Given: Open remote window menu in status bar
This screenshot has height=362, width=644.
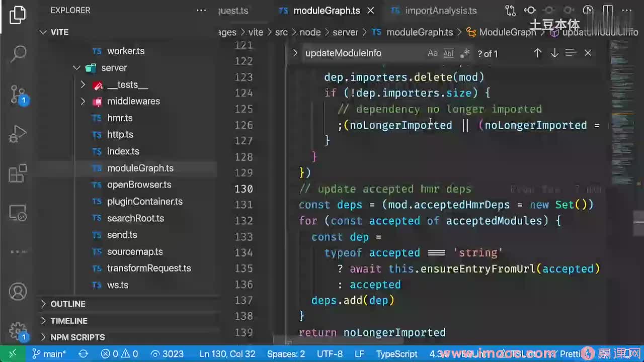Looking at the screenshot, I should coord(13,354).
